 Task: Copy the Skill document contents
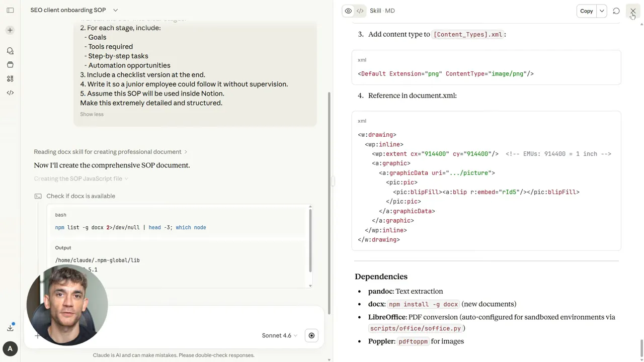(587, 11)
